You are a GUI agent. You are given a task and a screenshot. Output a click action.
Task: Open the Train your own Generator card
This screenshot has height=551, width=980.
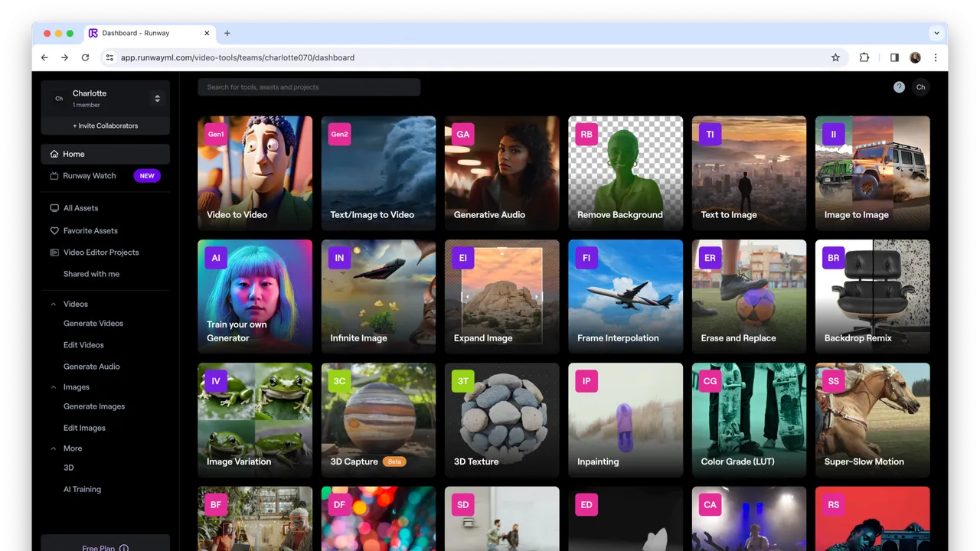(x=255, y=297)
